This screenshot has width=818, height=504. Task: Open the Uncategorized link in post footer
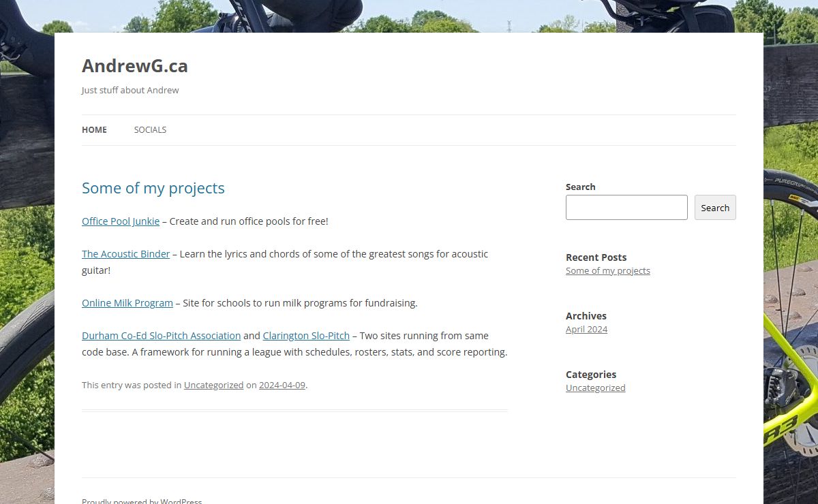coord(213,385)
